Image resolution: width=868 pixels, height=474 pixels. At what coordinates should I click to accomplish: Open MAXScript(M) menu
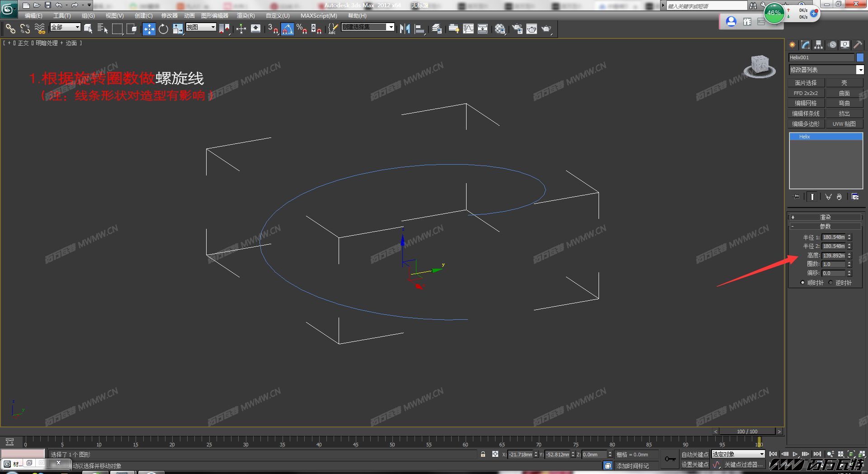click(x=319, y=15)
